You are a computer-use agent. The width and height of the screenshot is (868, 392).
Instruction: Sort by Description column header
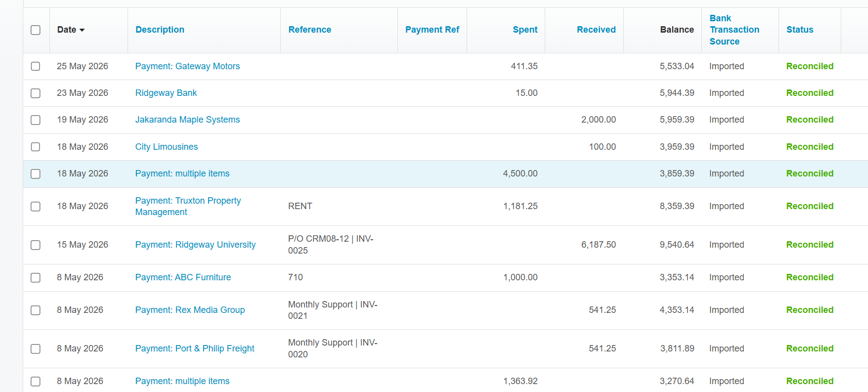(160, 30)
